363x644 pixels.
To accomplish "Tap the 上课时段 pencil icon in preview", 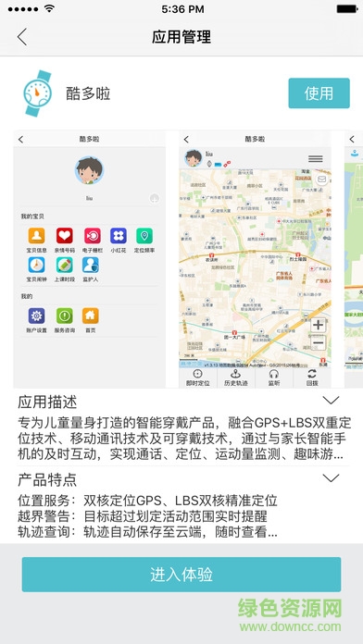I will [x=65, y=265].
